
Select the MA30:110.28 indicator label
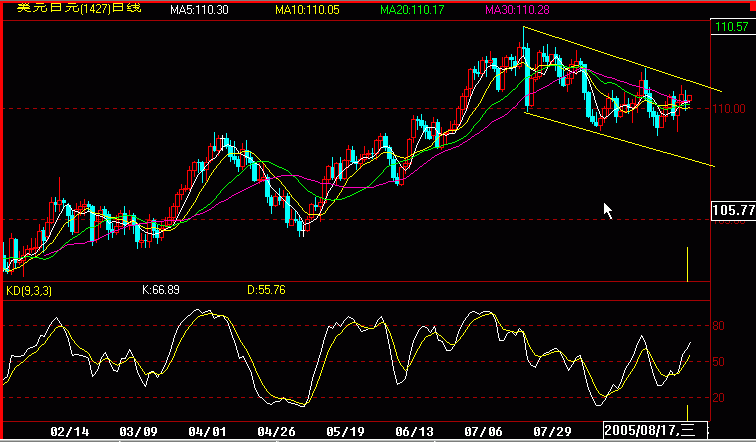point(517,10)
